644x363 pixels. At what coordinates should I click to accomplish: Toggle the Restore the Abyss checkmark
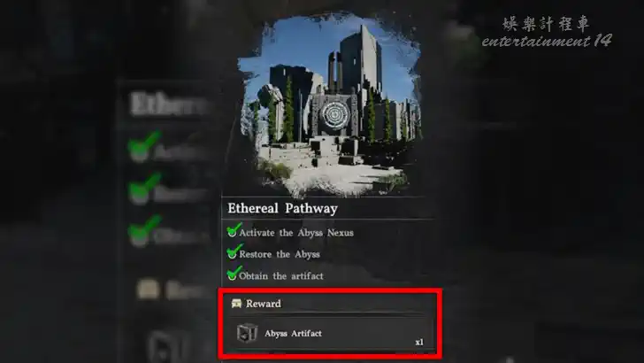(x=234, y=251)
